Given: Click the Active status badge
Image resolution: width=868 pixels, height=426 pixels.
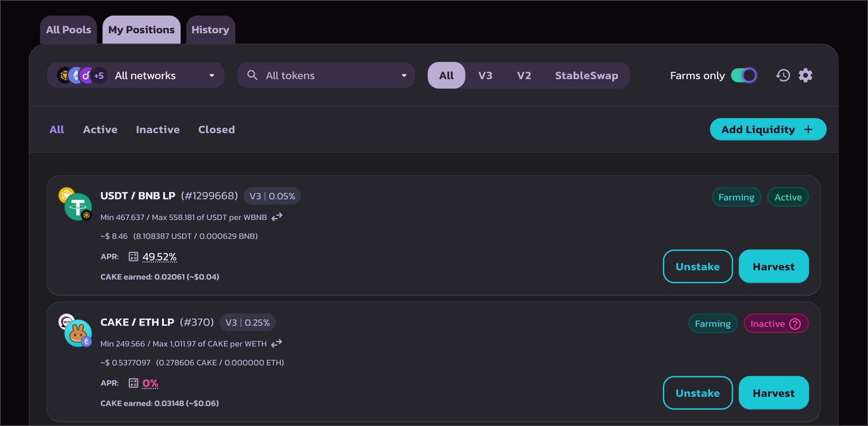Looking at the screenshot, I should click(x=788, y=197).
